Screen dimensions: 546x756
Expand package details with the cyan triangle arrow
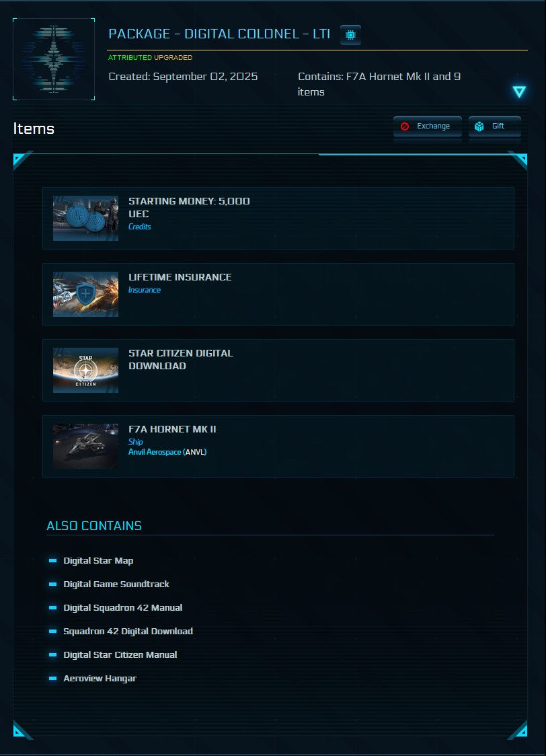[518, 91]
